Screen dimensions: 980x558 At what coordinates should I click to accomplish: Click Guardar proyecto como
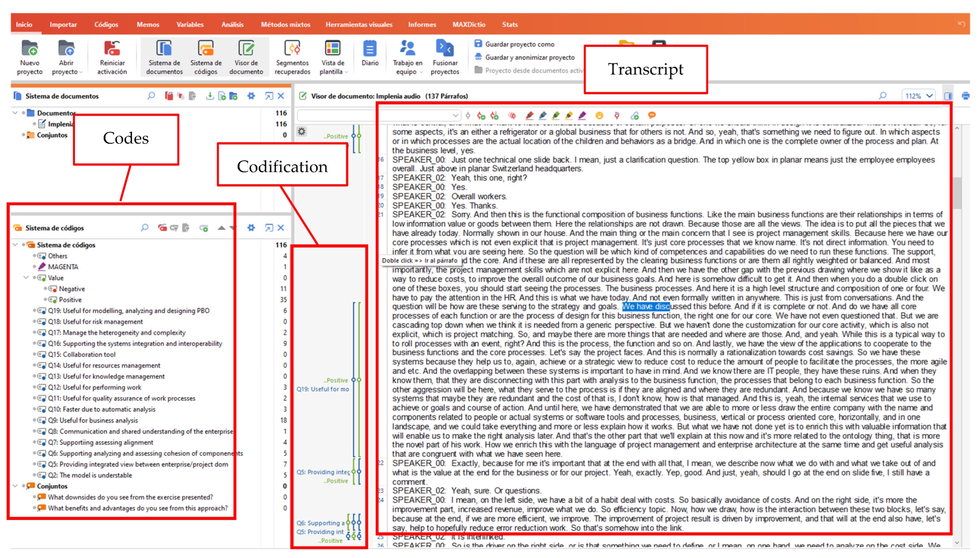click(519, 44)
